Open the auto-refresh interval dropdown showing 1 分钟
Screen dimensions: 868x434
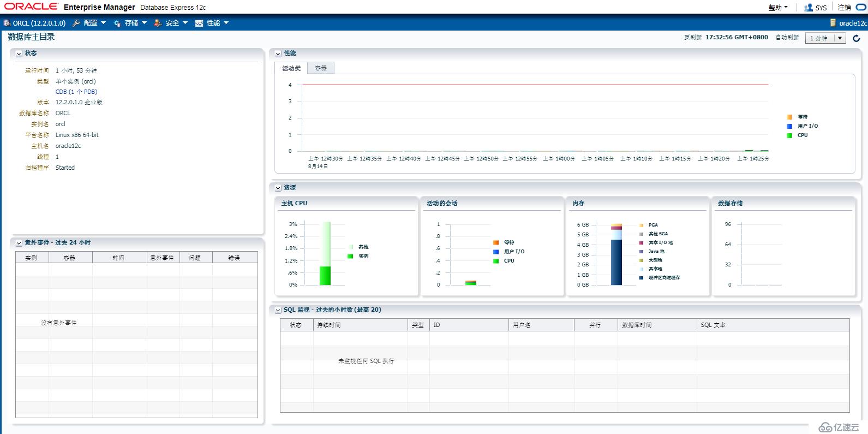pos(826,38)
